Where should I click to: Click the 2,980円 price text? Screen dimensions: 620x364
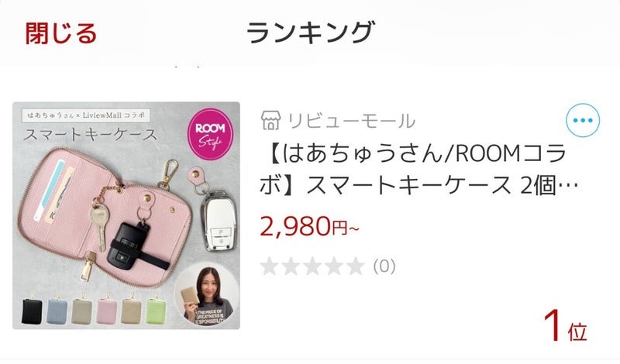pos(309,226)
